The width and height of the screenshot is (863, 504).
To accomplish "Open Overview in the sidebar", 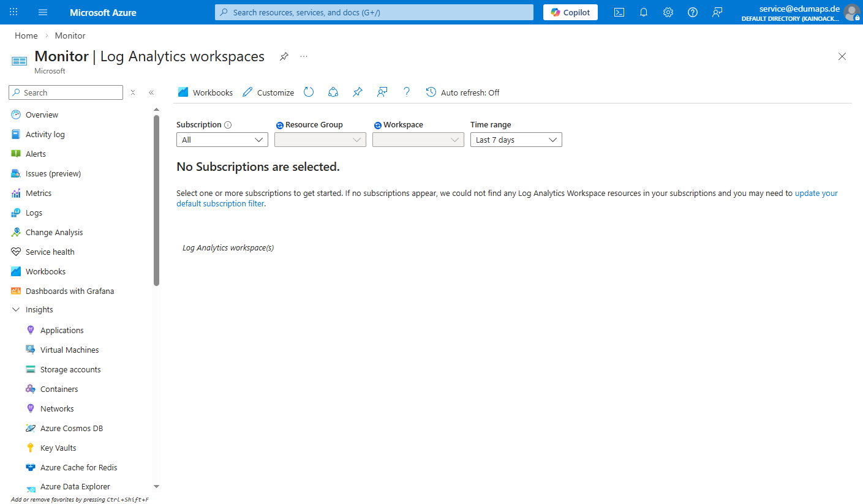I will (x=42, y=115).
